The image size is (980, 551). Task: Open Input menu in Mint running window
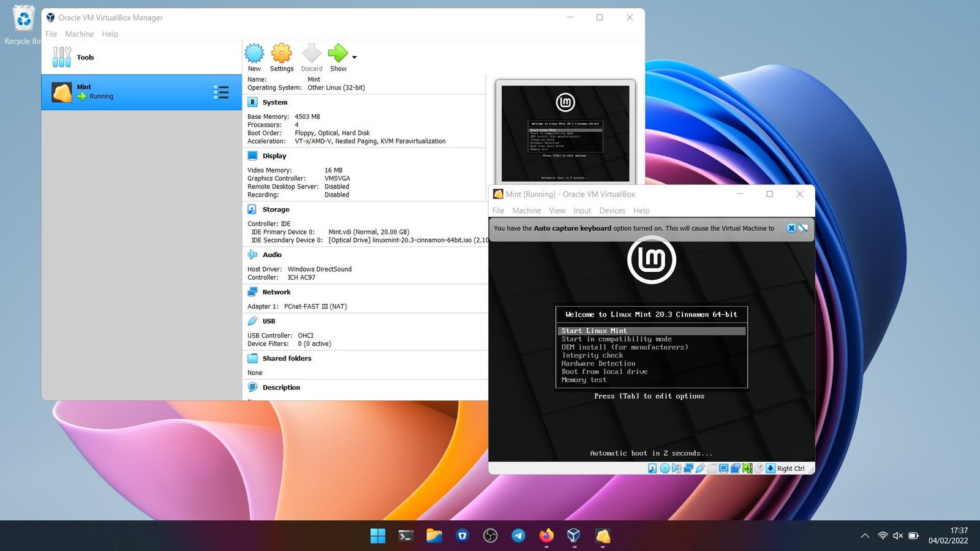pyautogui.click(x=582, y=211)
